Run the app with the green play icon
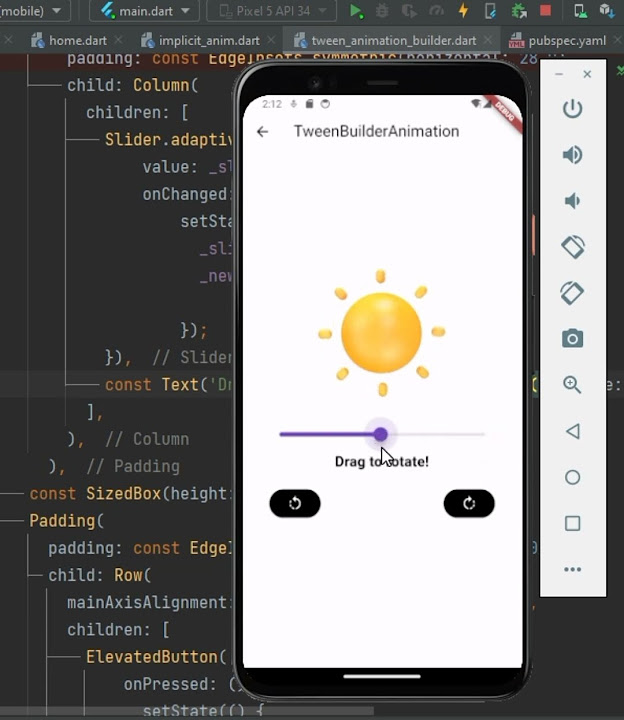The height and width of the screenshot is (720, 624). (x=356, y=11)
